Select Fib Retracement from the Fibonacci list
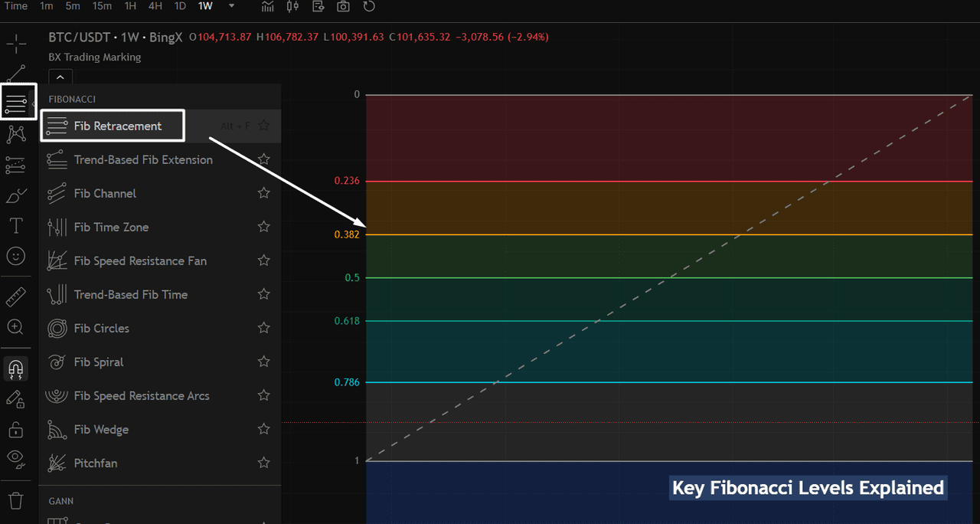 click(x=117, y=126)
